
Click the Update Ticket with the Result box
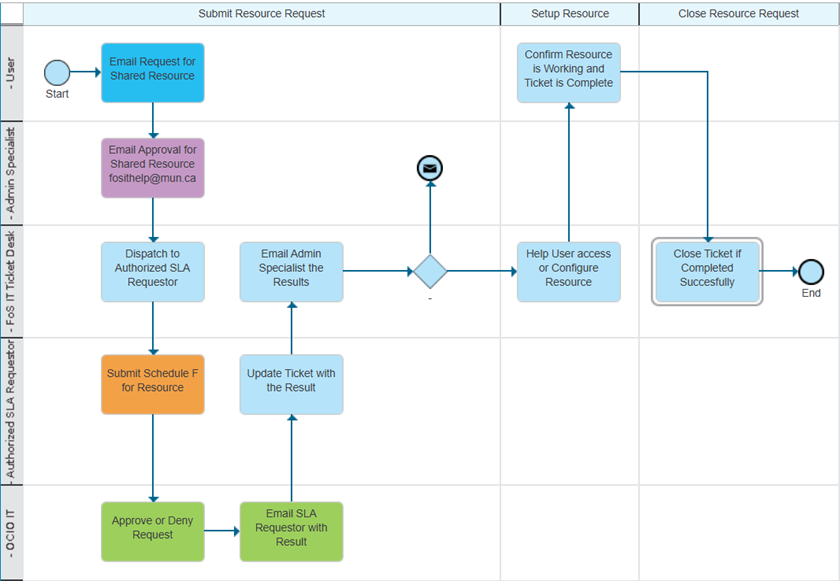coord(290,384)
